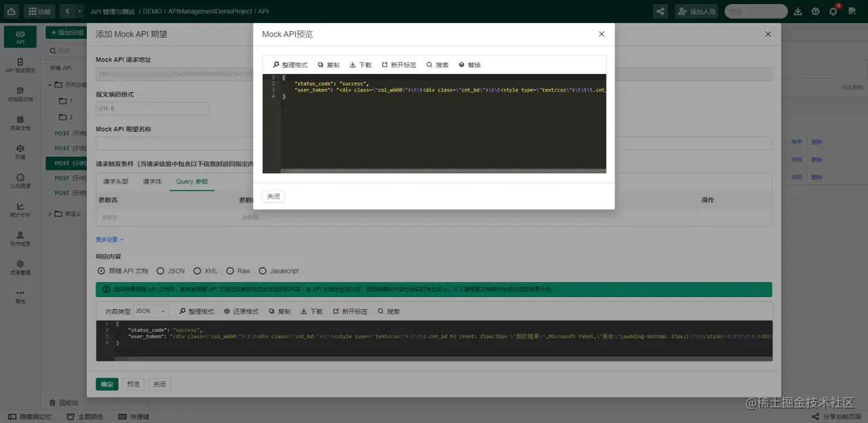Select 所有 API in the tree
The image size is (868, 423).
[x=61, y=68]
